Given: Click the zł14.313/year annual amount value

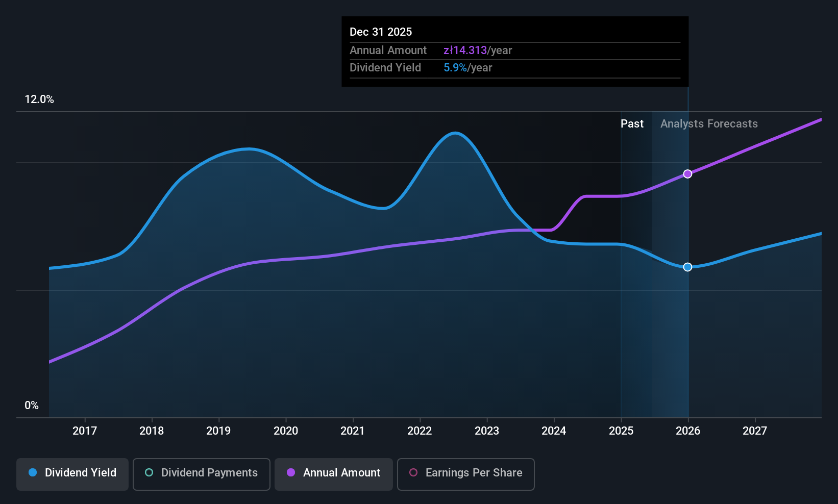Looking at the screenshot, I should pos(478,50).
